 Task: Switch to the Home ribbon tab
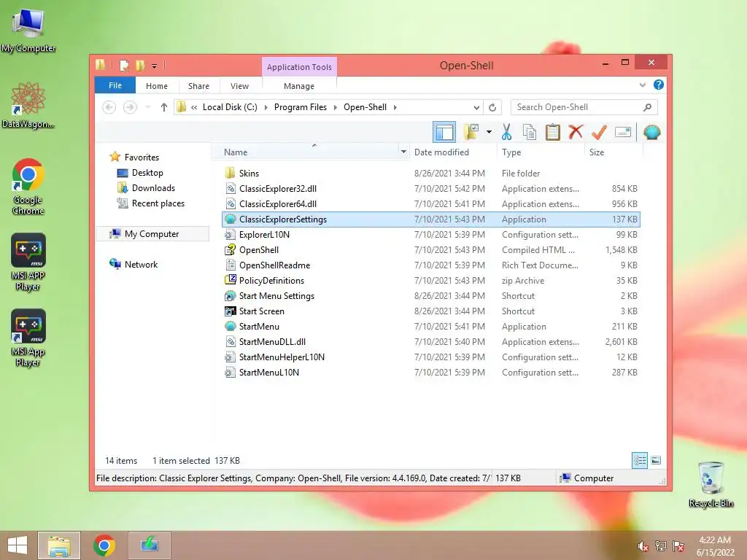157,86
